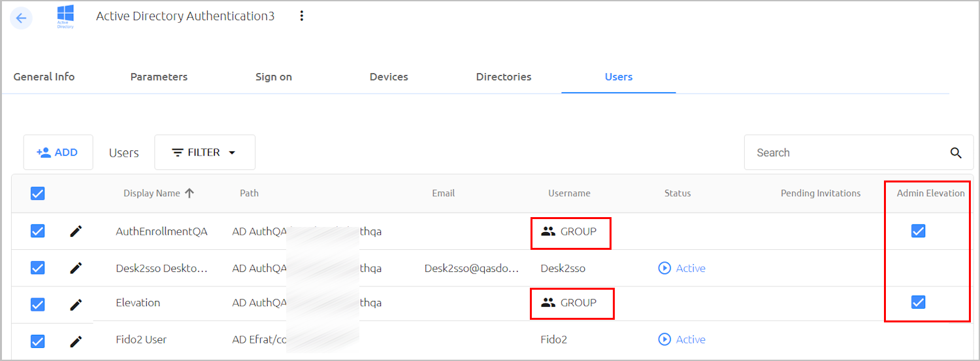Click the Active status icon for Desk2sso
The width and height of the screenshot is (980, 361).
coord(665,268)
